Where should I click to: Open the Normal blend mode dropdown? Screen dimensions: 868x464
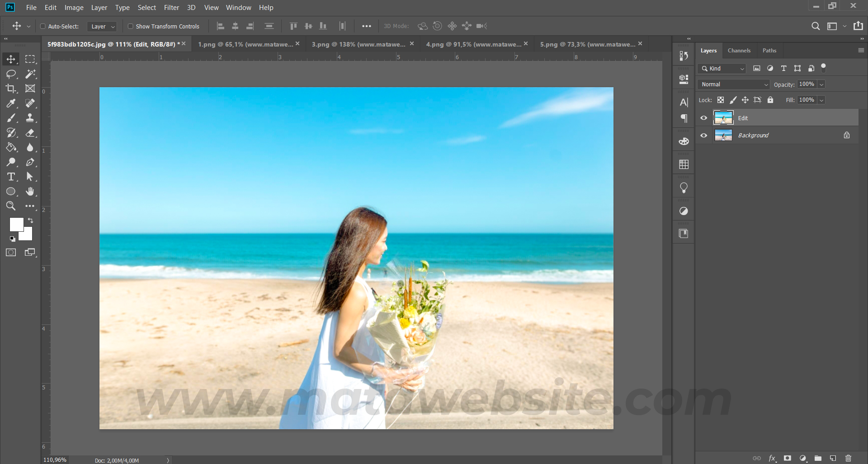[x=734, y=84]
